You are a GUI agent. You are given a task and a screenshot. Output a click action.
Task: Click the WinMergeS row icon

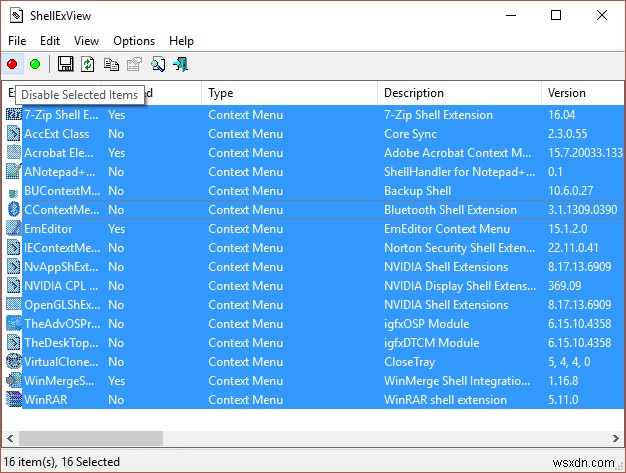point(14,381)
